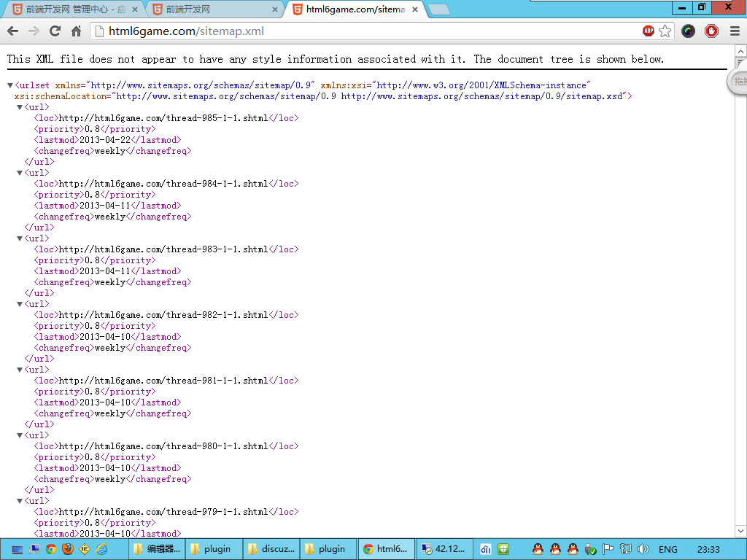This screenshot has height=560, width=747.
Task: Open the network tray icon
Action: coord(625,550)
